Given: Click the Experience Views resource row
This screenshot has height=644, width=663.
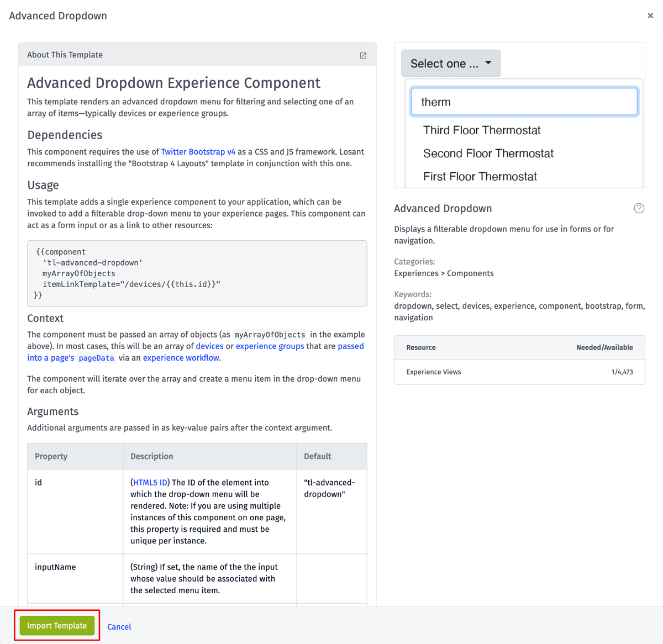Looking at the screenshot, I should click(519, 372).
